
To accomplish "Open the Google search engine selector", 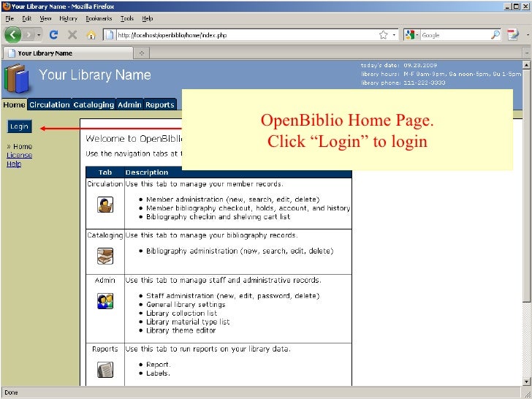I will coord(411,35).
